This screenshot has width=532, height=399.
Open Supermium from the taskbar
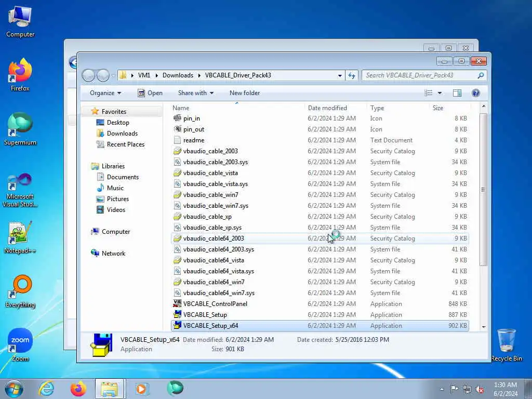(x=175, y=389)
